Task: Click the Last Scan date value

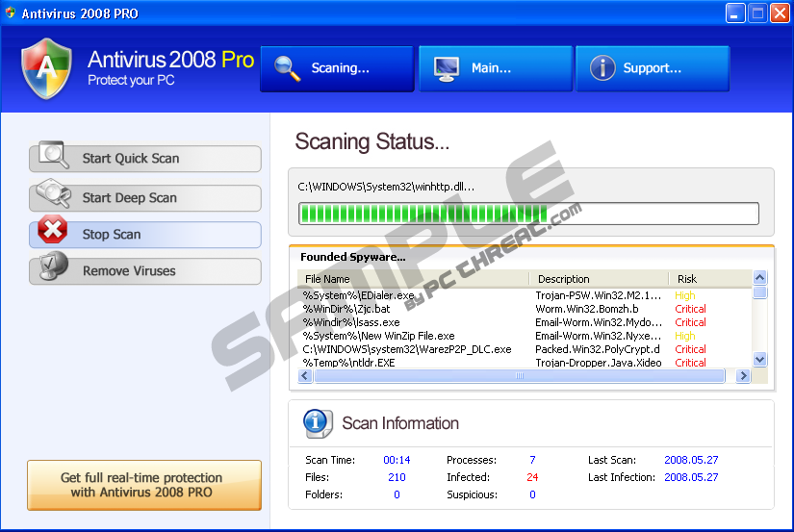Action: click(691, 460)
